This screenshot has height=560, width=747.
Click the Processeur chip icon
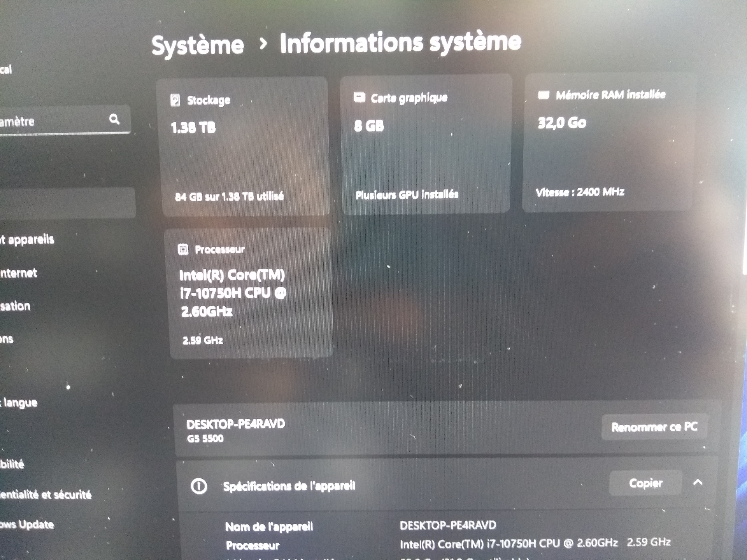coord(183,249)
